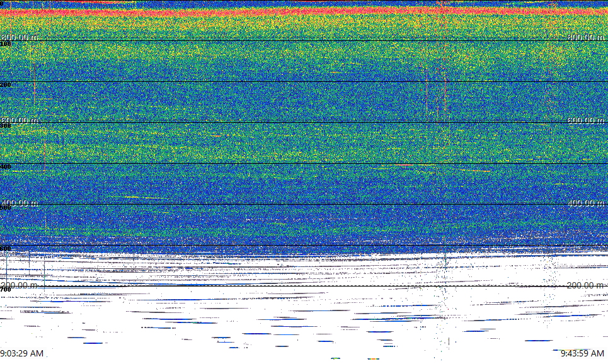Select the 800.00 m label on right edge

click(x=585, y=37)
